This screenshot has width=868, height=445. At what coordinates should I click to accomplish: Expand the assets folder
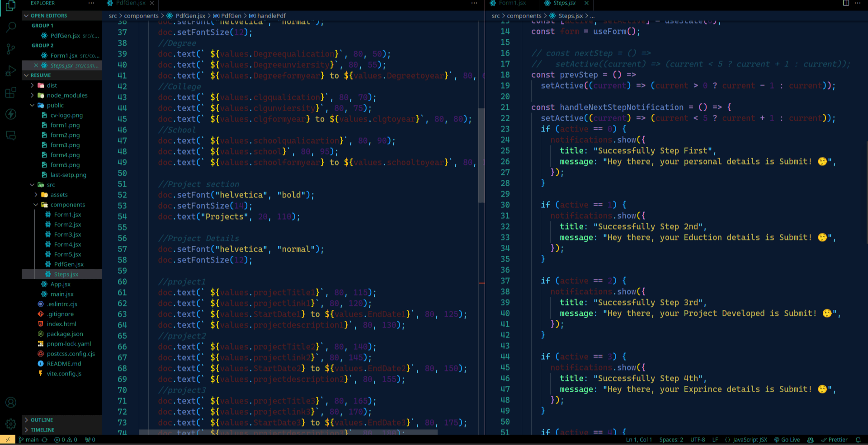coord(62,195)
